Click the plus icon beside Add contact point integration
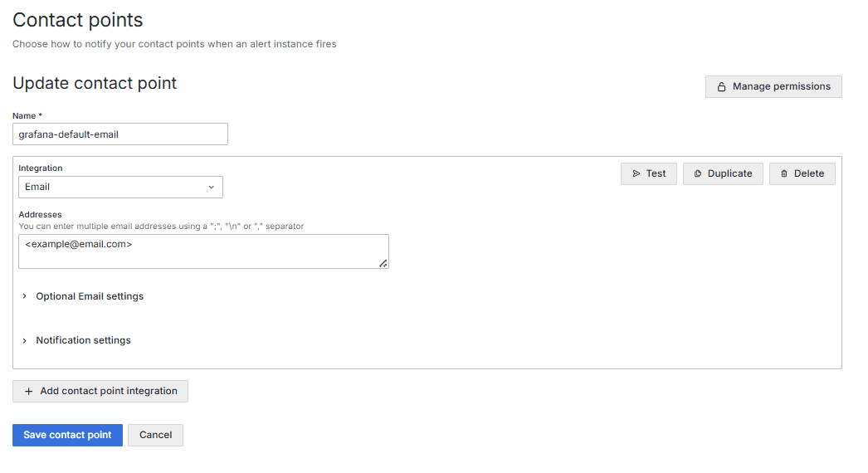Image resolution: width=868 pixels, height=473 pixels. click(29, 392)
